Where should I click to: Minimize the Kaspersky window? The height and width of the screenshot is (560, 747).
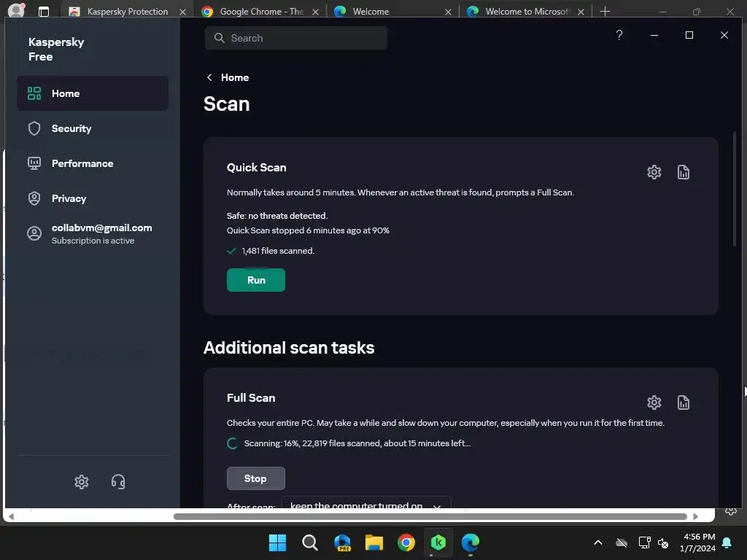(654, 35)
